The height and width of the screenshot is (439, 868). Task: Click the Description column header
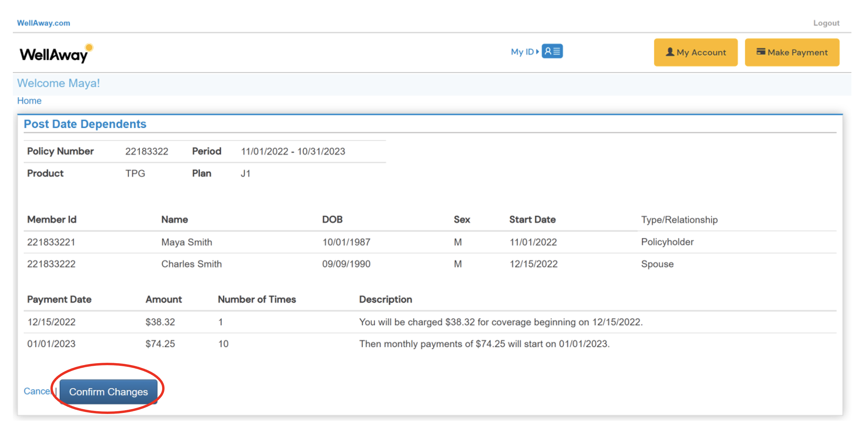(x=386, y=299)
